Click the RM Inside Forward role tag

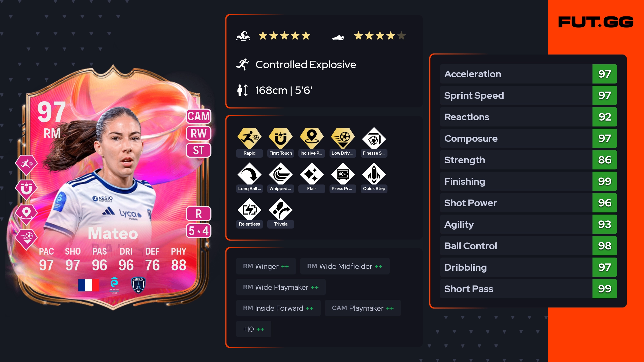(278, 308)
